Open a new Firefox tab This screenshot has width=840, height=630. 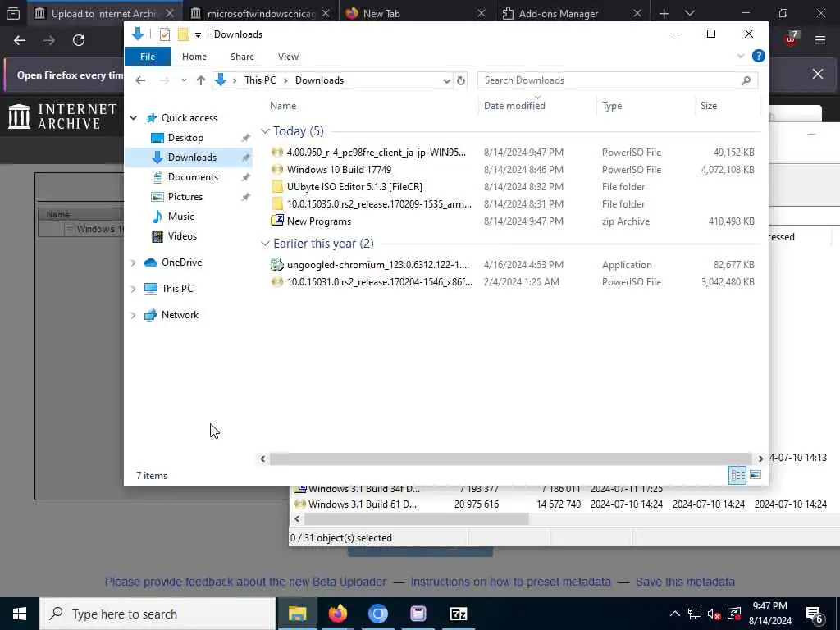(x=664, y=13)
